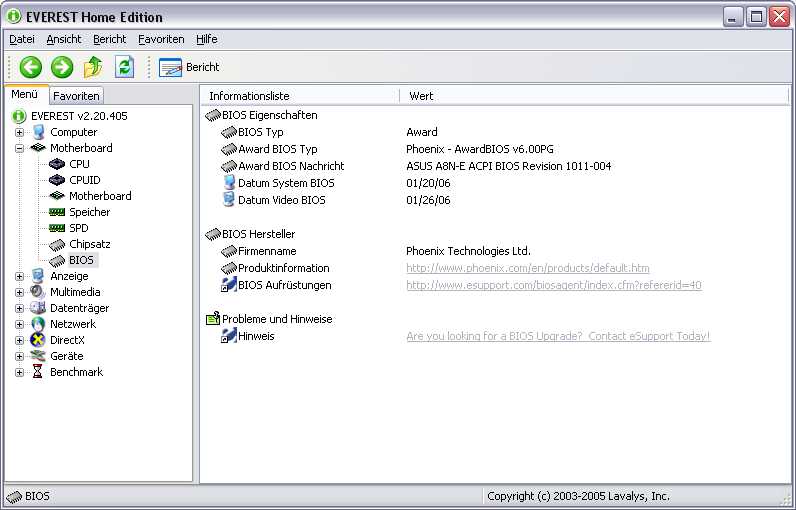Screen dimensions: 796x510
Task: Click the Datum System BIOS icon
Action: point(229,183)
